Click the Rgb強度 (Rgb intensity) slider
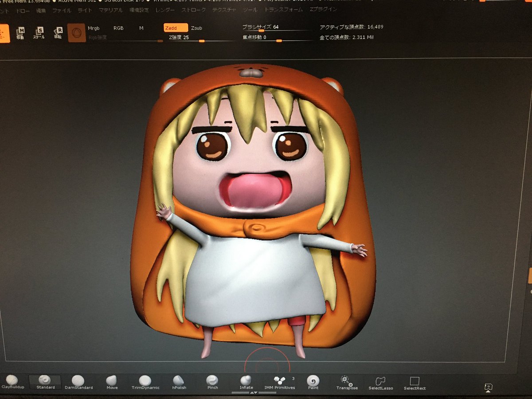This screenshot has height=399, width=532. click(x=125, y=38)
